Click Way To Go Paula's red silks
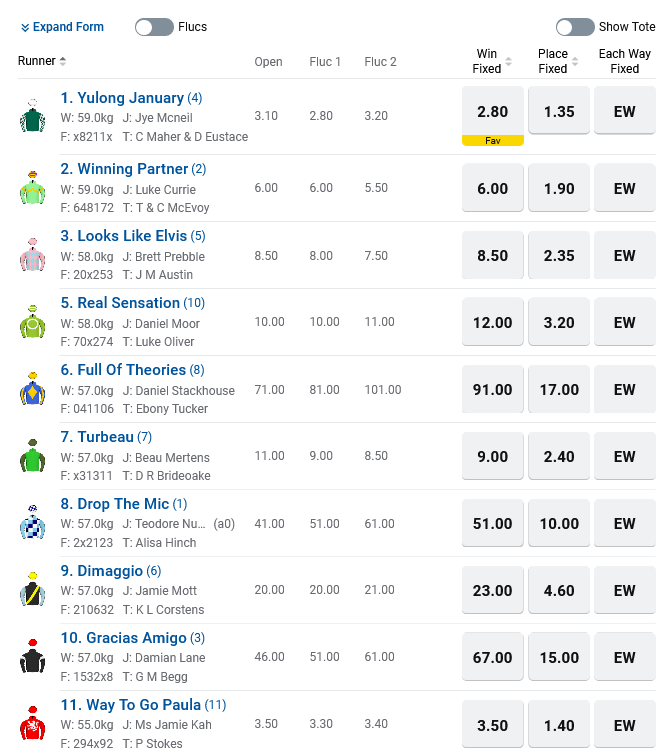Screen dimensions: 672x755 [33, 724]
